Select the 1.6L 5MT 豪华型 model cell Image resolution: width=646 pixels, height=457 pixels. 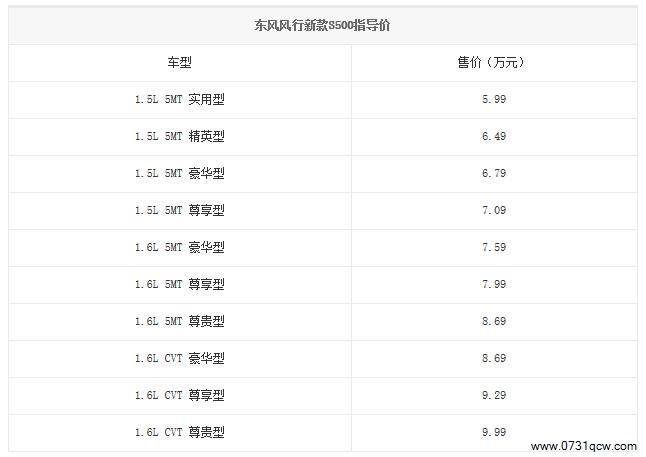[180, 247]
